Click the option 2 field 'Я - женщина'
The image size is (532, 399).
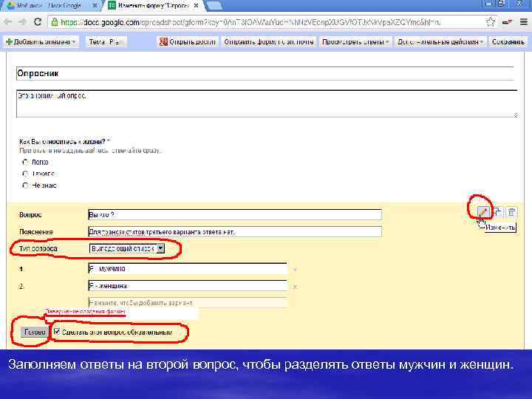click(x=188, y=286)
